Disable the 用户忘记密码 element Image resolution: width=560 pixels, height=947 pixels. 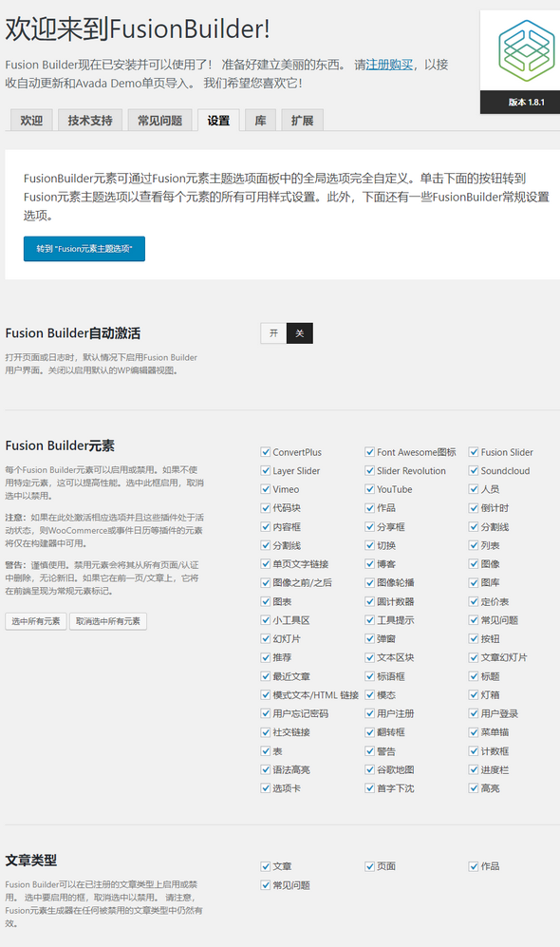point(266,714)
